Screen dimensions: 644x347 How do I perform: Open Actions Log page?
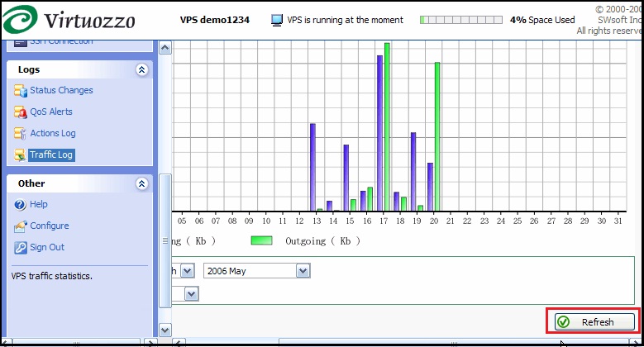(x=53, y=133)
